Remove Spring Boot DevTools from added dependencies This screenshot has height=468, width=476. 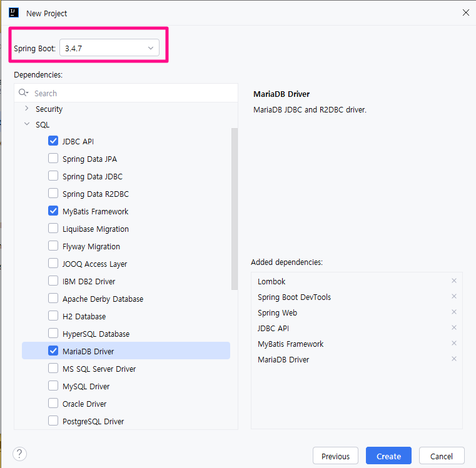pos(454,296)
